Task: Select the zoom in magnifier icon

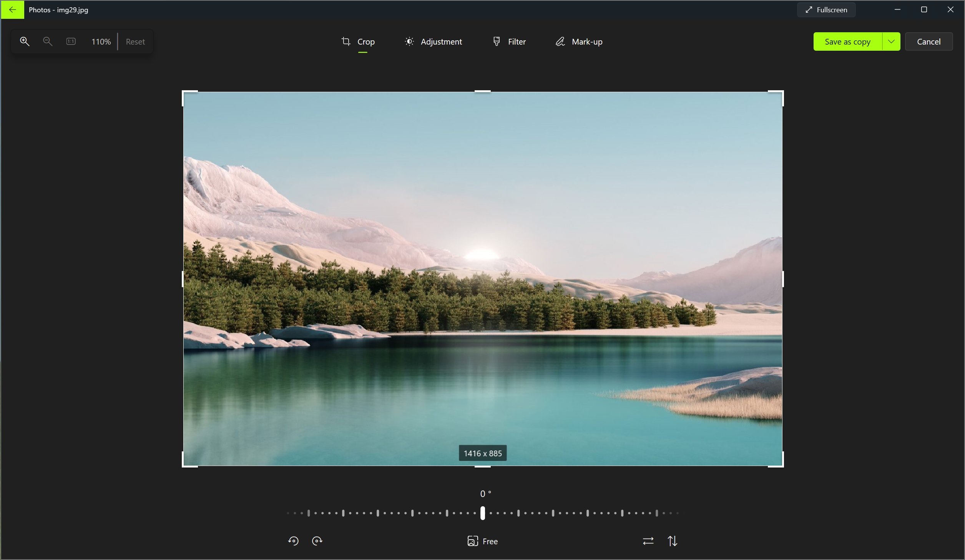Action: (25, 41)
